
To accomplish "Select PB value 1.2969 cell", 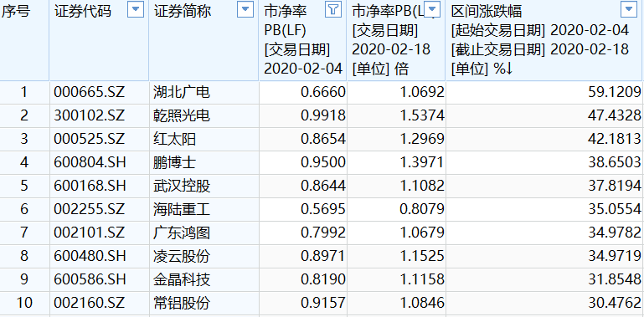I will 396,139.
